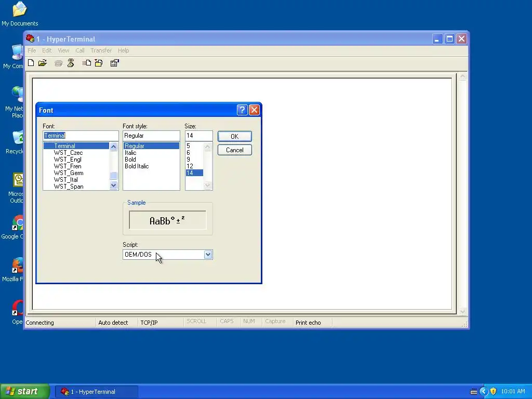Click OK in Font dialog
Image resolution: width=532 pixels, height=399 pixels.
234,137
